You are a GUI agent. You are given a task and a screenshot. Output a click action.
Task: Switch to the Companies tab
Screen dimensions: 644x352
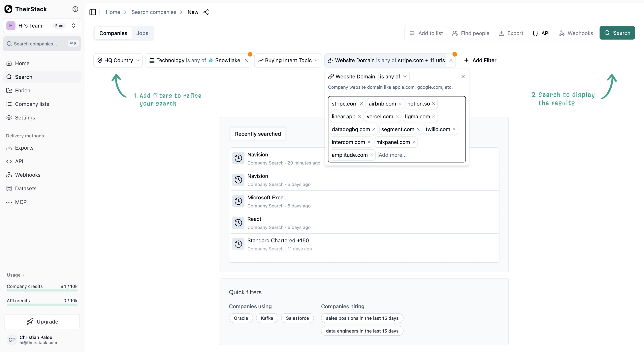pos(113,33)
